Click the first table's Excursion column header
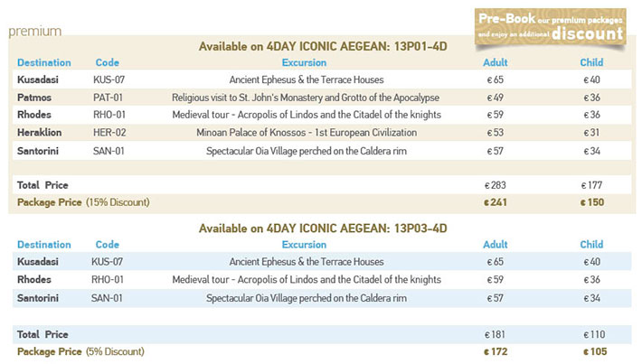This screenshot has height=364, width=642. click(304, 62)
